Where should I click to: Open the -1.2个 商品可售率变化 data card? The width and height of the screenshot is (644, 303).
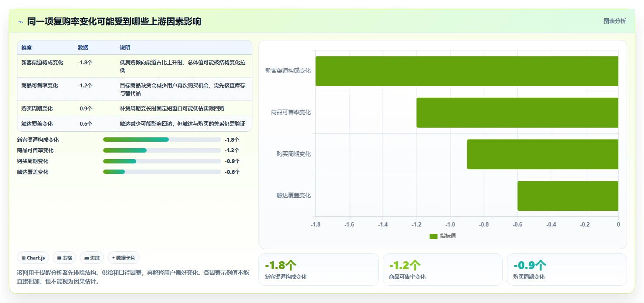coord(443,270)
